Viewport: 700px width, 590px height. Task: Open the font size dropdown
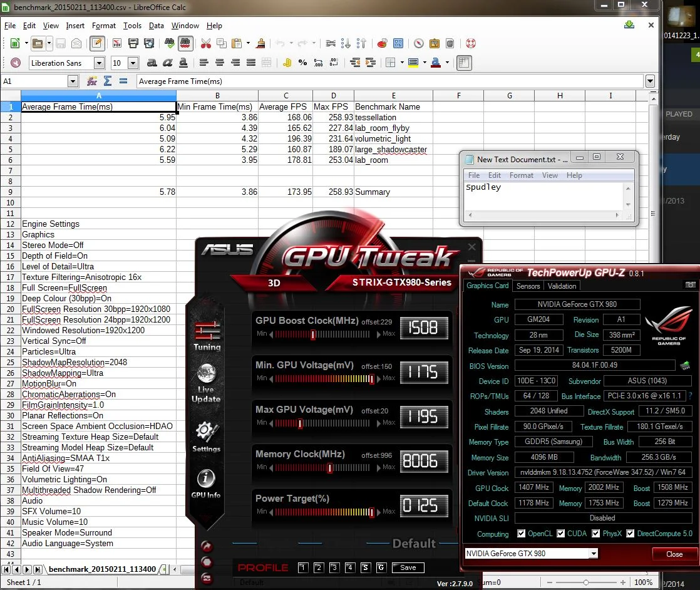click(x=133, y=63)
